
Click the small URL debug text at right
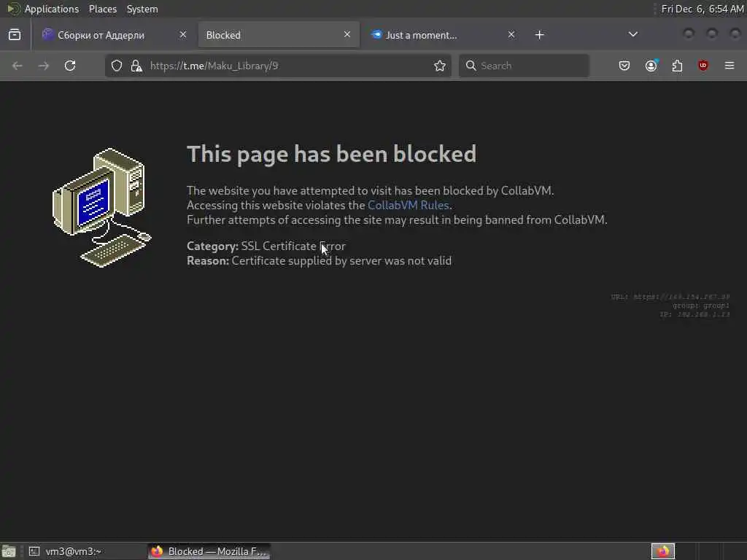(x=670, y=297)
